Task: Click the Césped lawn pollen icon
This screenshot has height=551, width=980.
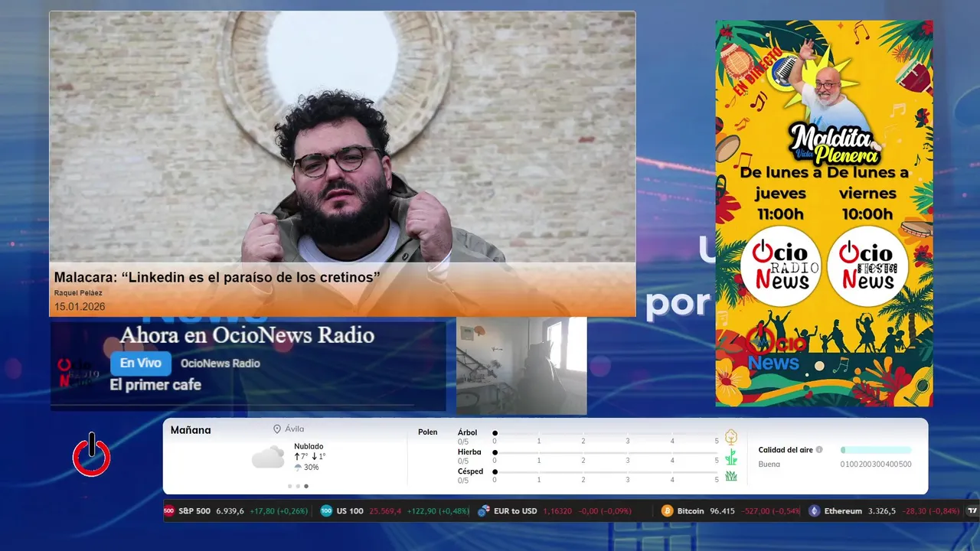Action: click(731, 476)
